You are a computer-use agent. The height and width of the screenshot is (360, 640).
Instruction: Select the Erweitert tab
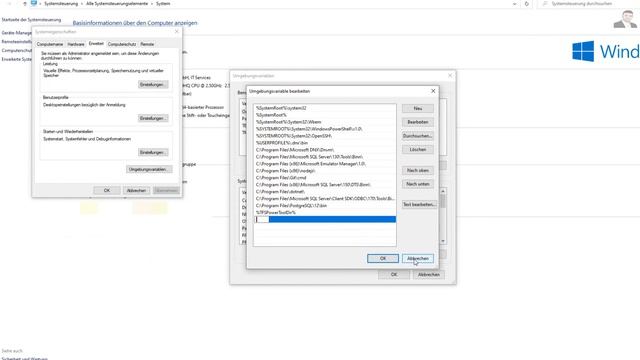pyautogui.click(x=96, y=43)
